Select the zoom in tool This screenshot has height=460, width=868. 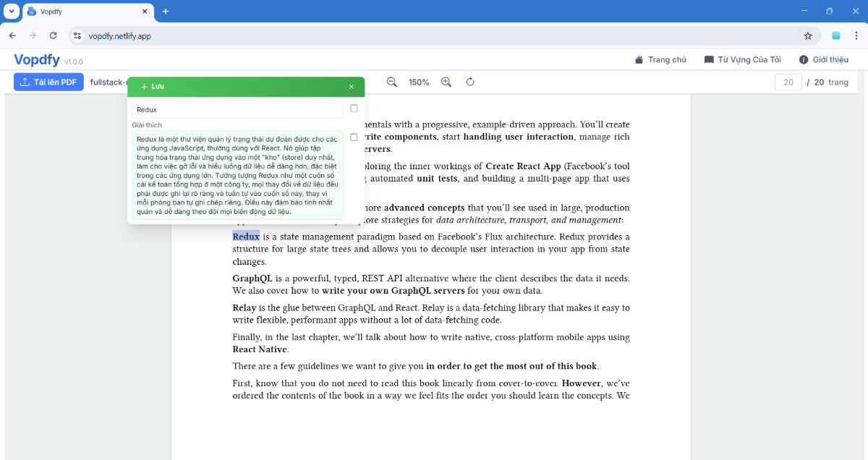(446, 82)
